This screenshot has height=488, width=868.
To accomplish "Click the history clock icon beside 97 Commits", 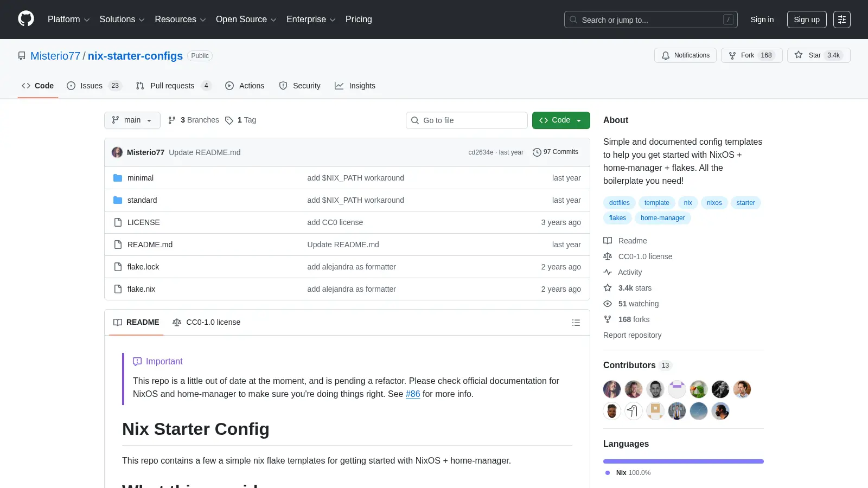I will tap(537, 152).
